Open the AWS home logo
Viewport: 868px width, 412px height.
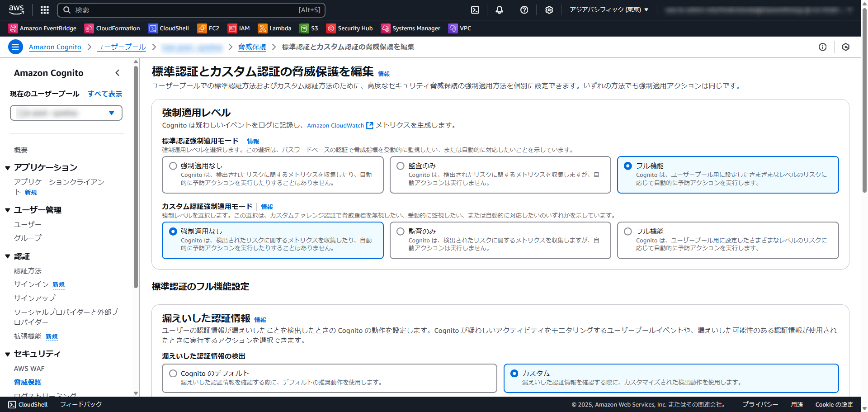[x=16, y=9]
